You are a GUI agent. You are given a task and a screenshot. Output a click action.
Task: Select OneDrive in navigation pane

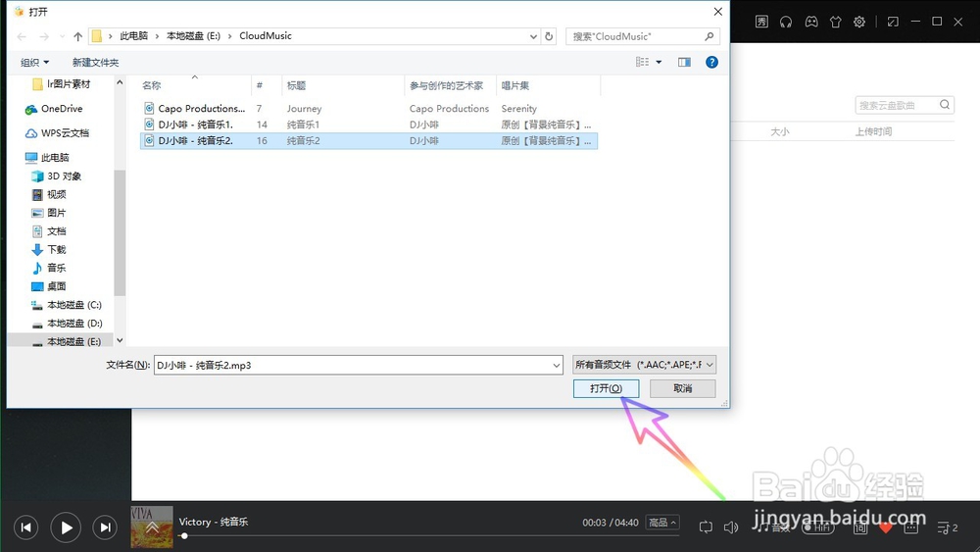54,109
